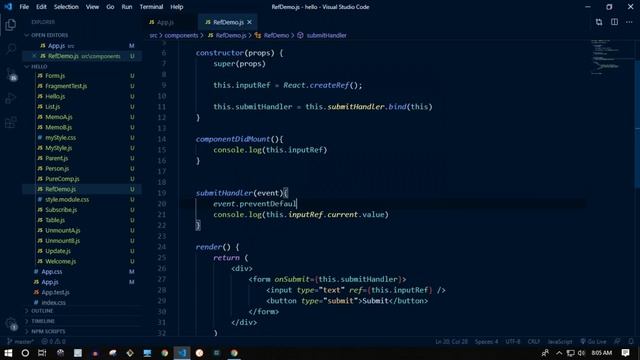
Task: Click components breadcrumb segment
Action: pos(181,36)
